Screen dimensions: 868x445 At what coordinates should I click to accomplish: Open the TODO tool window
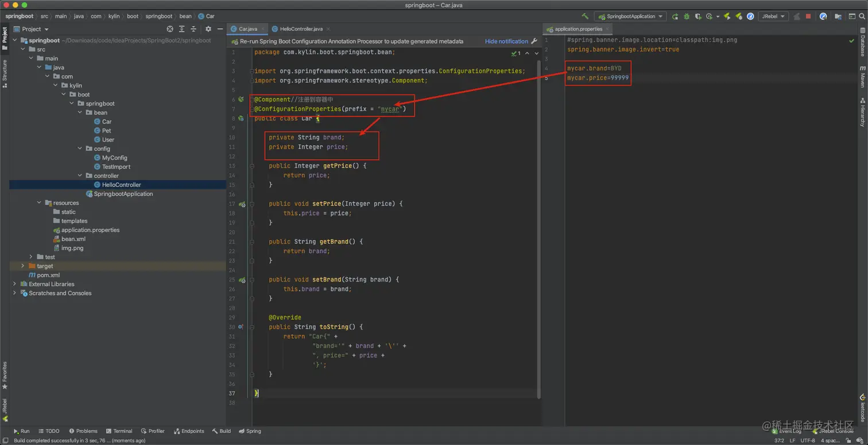pyautogui.click(x=49, y=431)
